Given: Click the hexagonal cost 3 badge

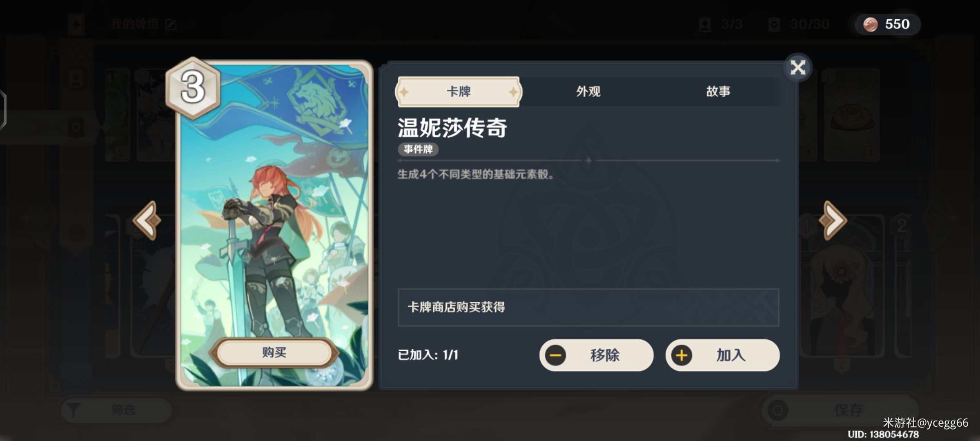Looking at the screenshot, I should point(193,88).
